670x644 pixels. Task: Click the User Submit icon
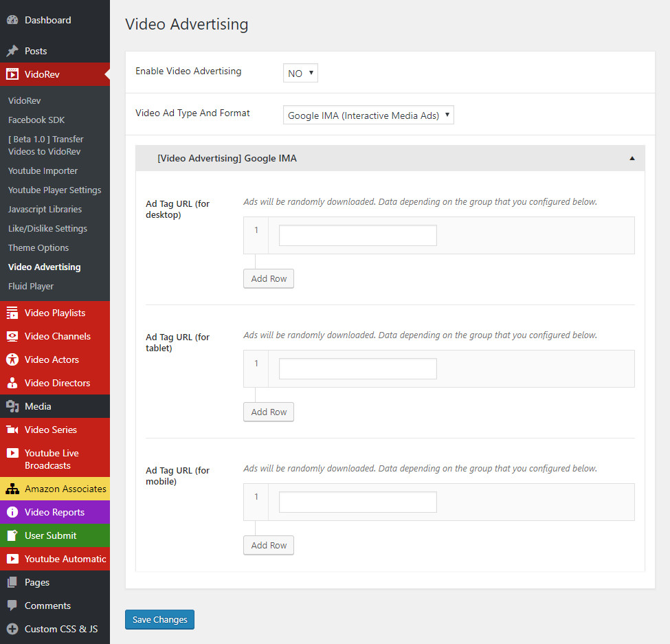pos(12,536)
